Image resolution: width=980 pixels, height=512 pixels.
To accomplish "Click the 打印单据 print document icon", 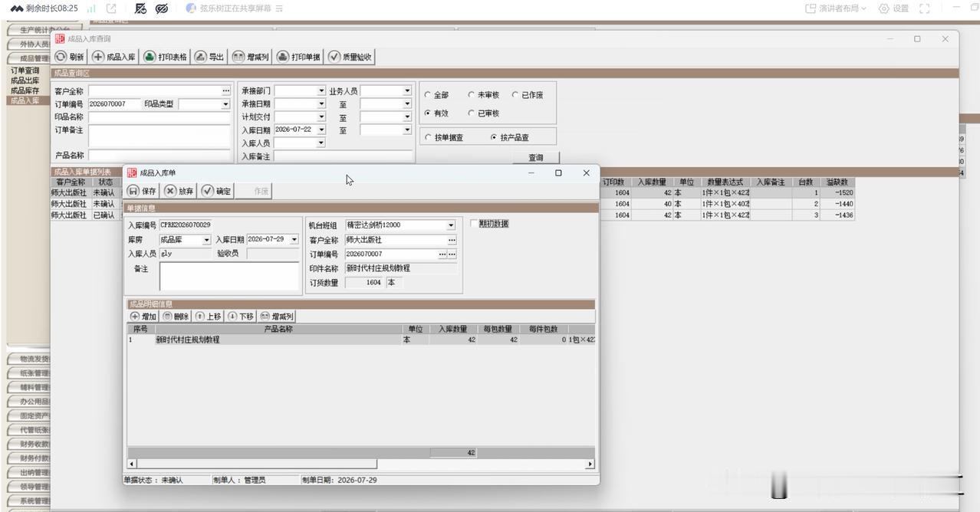I will click(x=283, y=57).
